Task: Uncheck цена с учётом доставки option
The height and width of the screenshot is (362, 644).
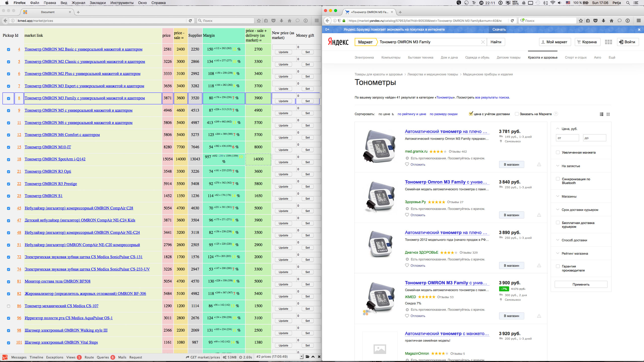Action: pyautogui.click(x=471, y=114)
